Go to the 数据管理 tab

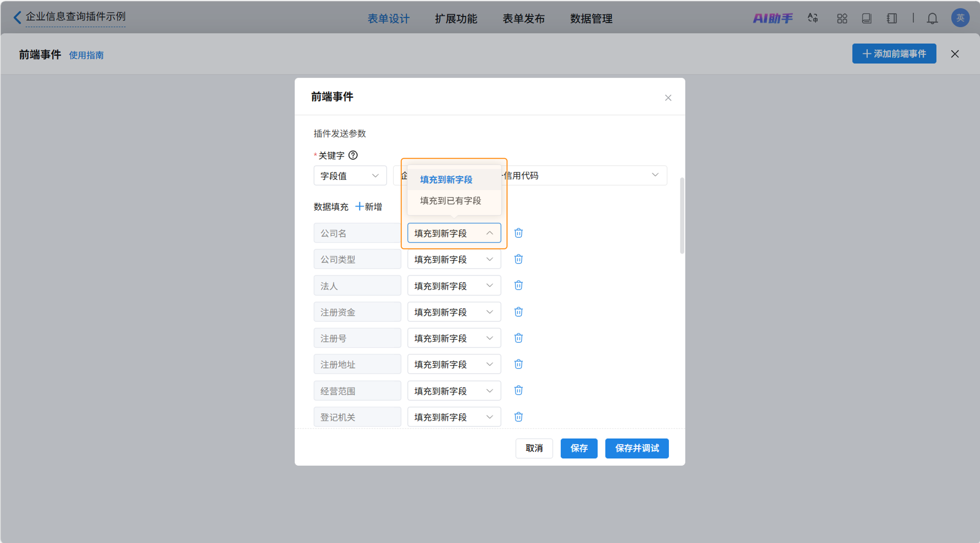pyautogui.click(x=591, y=19)
